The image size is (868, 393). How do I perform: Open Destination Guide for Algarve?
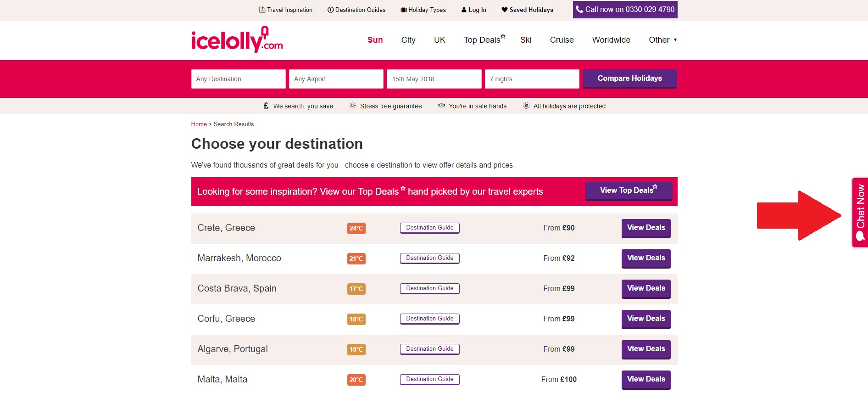430,349
